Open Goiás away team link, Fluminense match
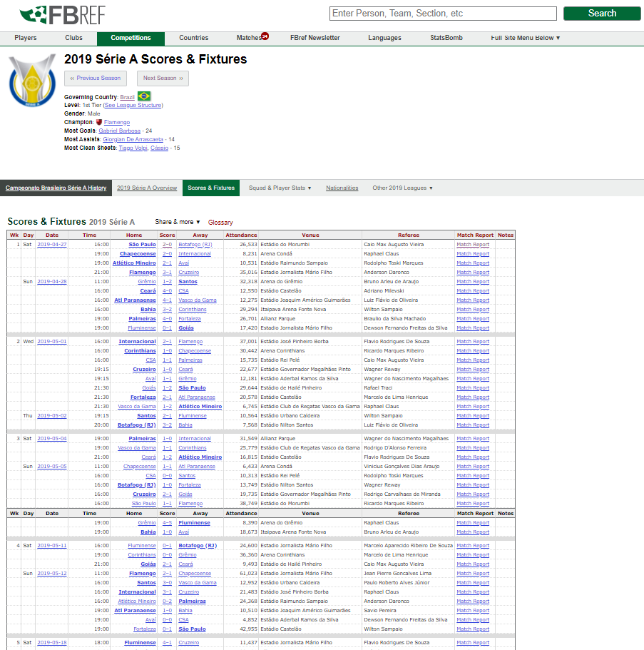 point(186,328)
